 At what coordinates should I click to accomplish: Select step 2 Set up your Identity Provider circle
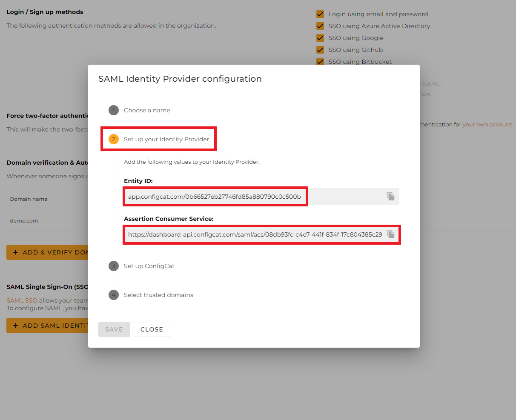pyautogui.click(x=113, y=139)
